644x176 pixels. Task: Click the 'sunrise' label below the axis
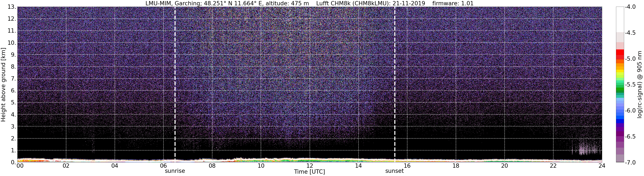(175, 171)
